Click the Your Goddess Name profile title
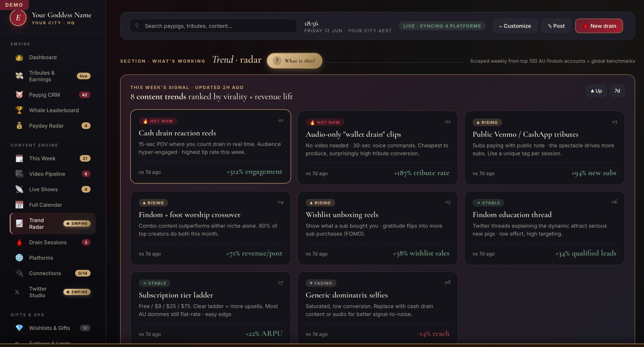Screen dimensions: 644x347 click(61, 15)
